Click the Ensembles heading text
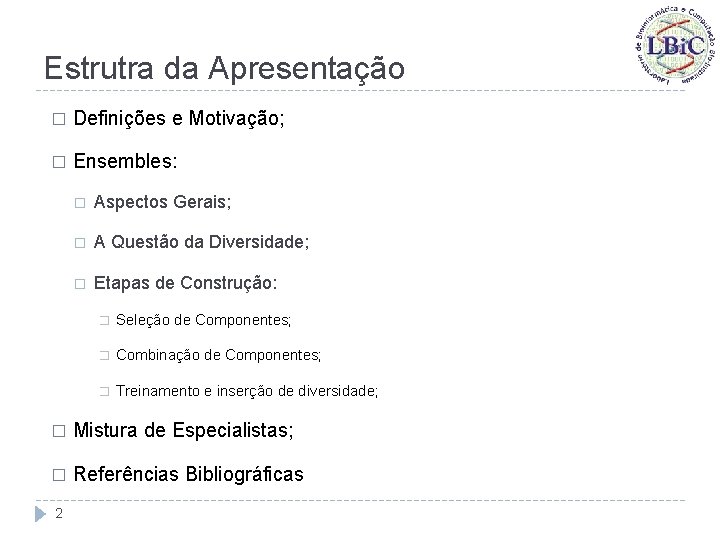The width and height of the screenshot is (720, 540). click(x=125, y=161)
